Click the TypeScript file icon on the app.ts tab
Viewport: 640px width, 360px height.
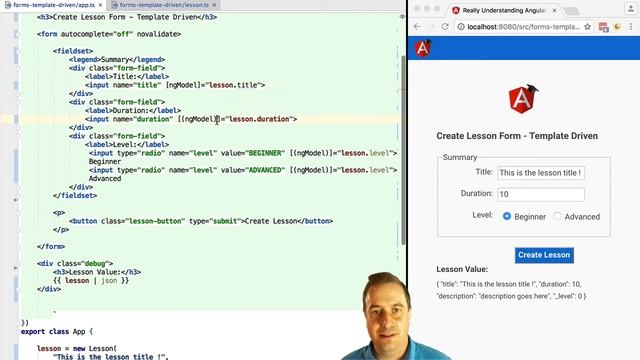pos(8,5)
